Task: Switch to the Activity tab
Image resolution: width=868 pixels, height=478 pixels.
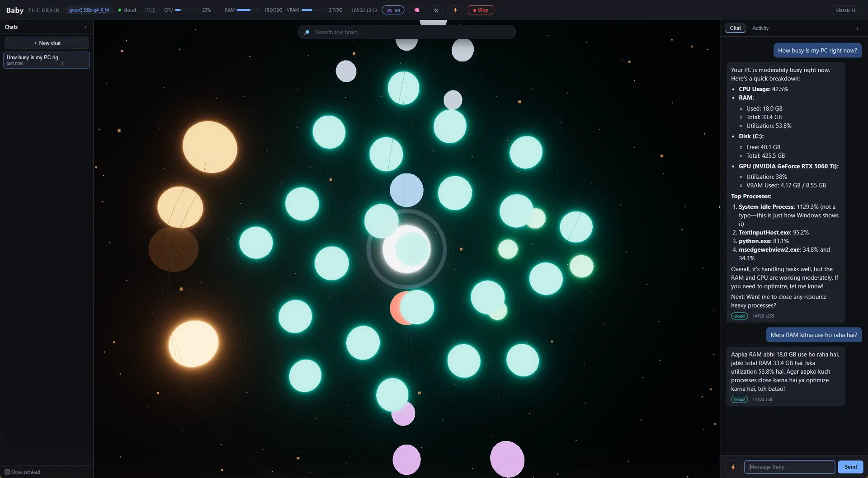Action: [760, 28]
